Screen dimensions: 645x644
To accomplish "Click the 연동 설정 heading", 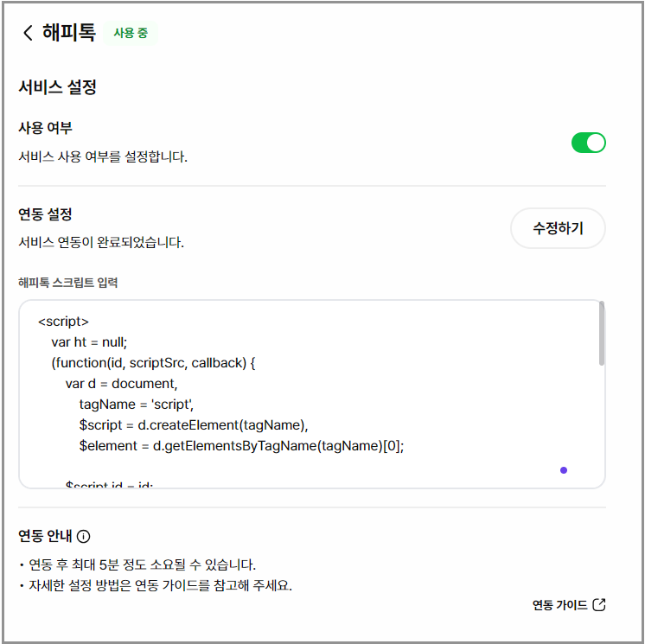I will point(45,214).
